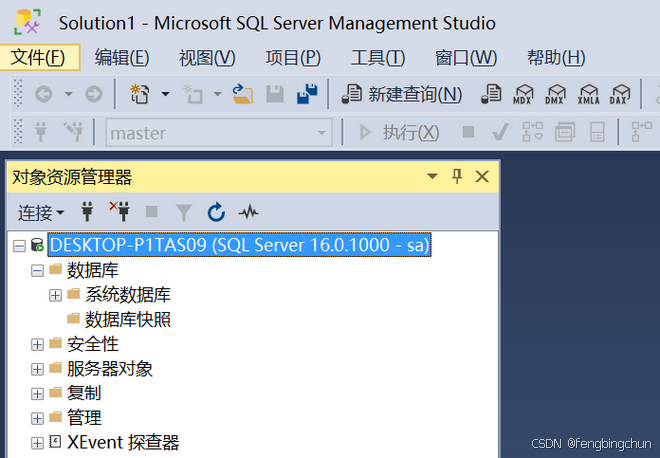Open the 工具(T) menu
The height and width of the screenshot is (458, 660).
[x=378, y=58]
